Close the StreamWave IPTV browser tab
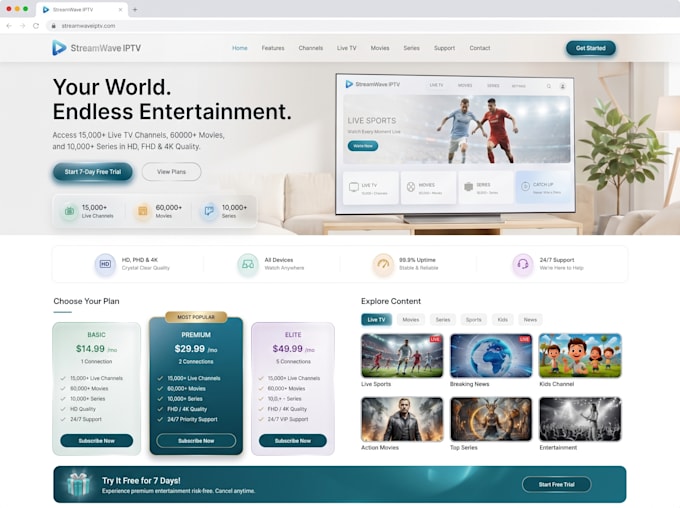680x508 pixels. coord(120,9)
